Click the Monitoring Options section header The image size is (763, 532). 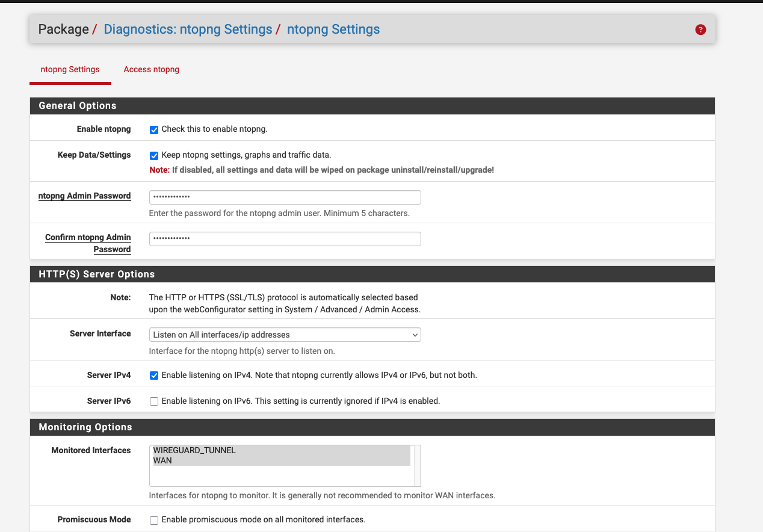[x=85, y=427]
